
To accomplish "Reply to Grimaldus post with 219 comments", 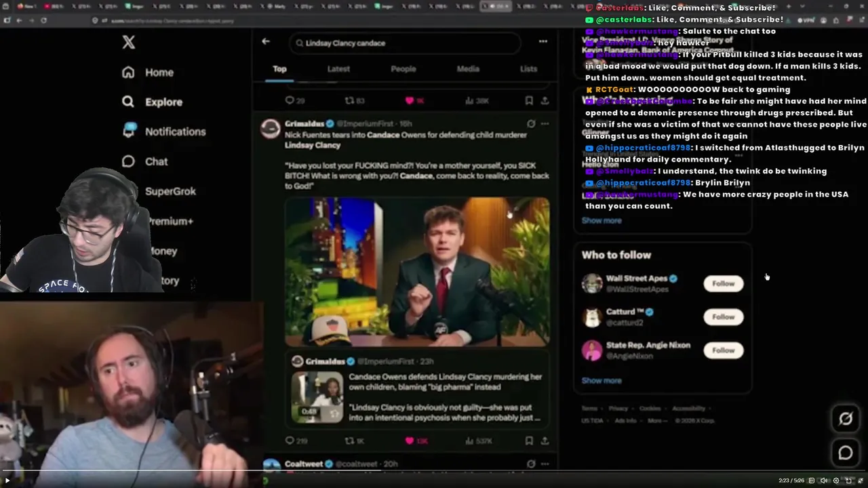I will pos(290,441).
